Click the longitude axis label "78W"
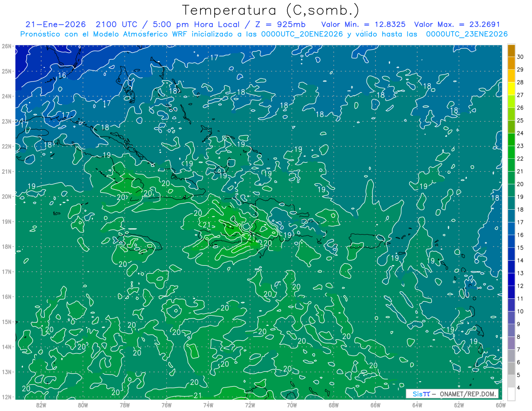 (x=125, y=405)
